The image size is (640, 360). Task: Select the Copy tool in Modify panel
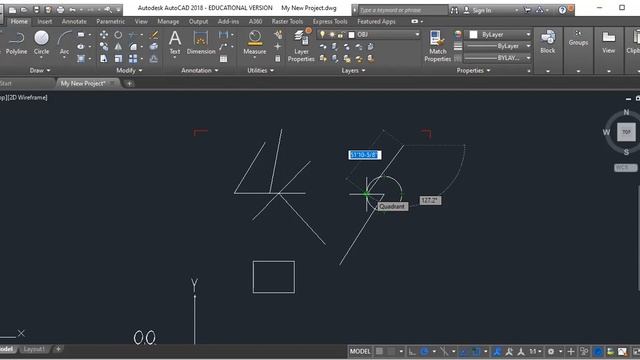[104, 47]
